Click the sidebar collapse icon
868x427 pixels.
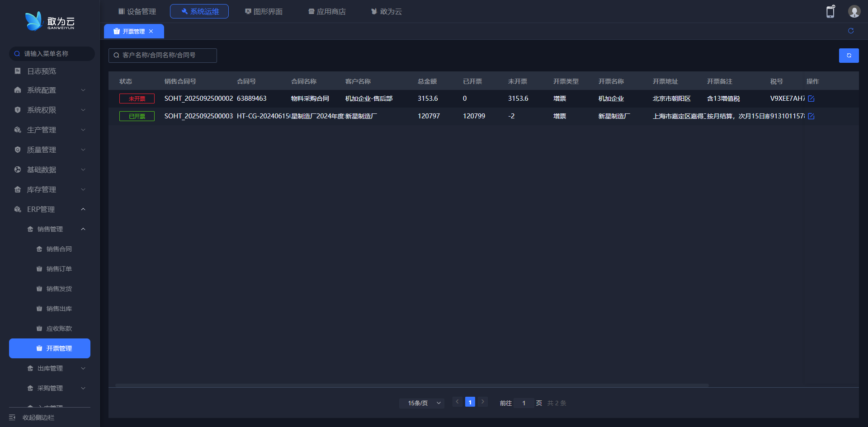click(12, 418)
